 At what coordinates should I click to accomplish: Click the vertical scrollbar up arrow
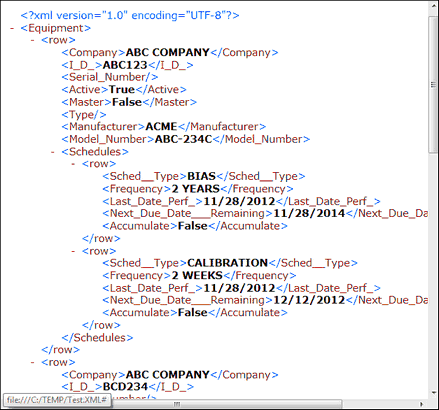tap(433, 6)
